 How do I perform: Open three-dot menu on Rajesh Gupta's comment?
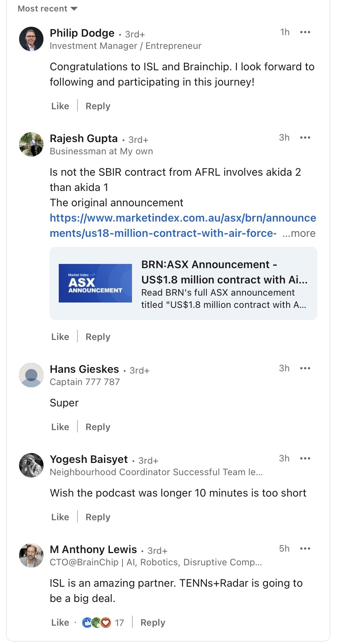click(x=305, y=138)
